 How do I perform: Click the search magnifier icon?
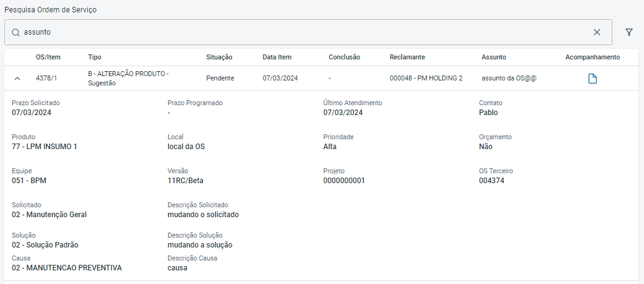pyautogui.click(x=15, y=32)
